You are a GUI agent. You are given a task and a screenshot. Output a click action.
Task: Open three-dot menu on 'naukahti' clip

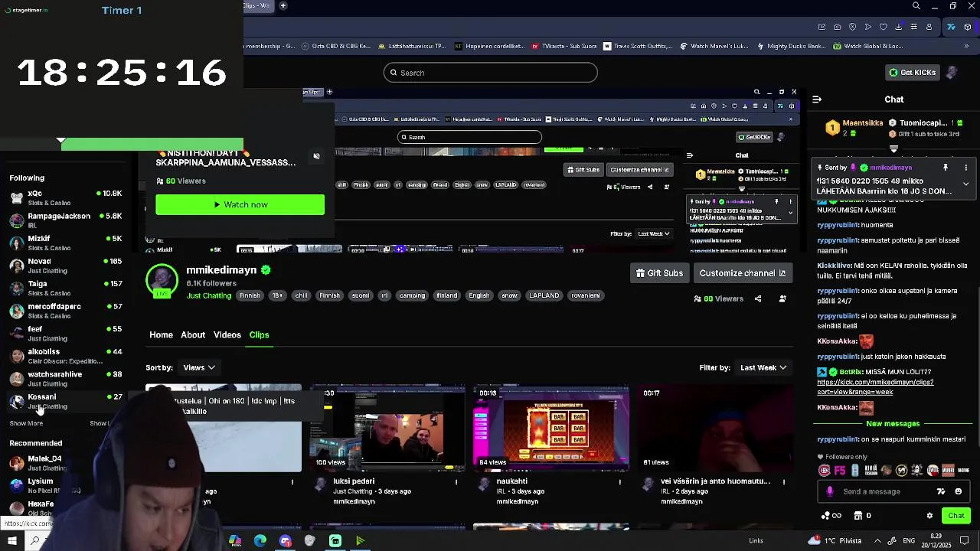tap(620, 482)
